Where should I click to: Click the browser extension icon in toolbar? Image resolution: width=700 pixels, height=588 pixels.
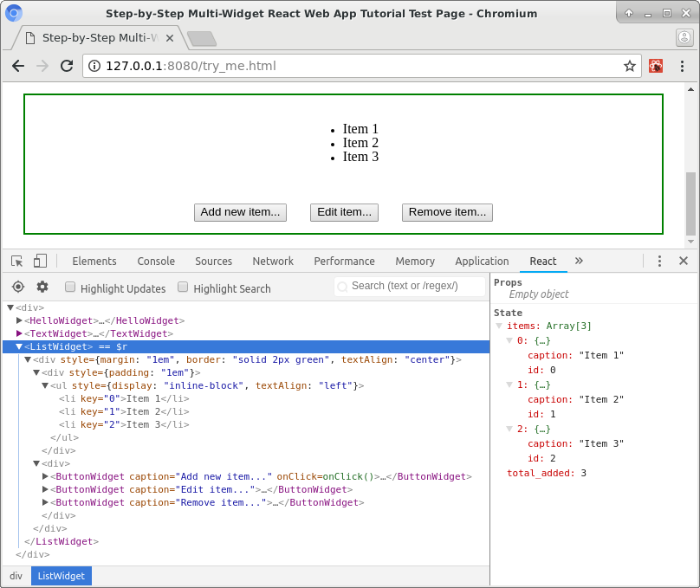[656, 66]
